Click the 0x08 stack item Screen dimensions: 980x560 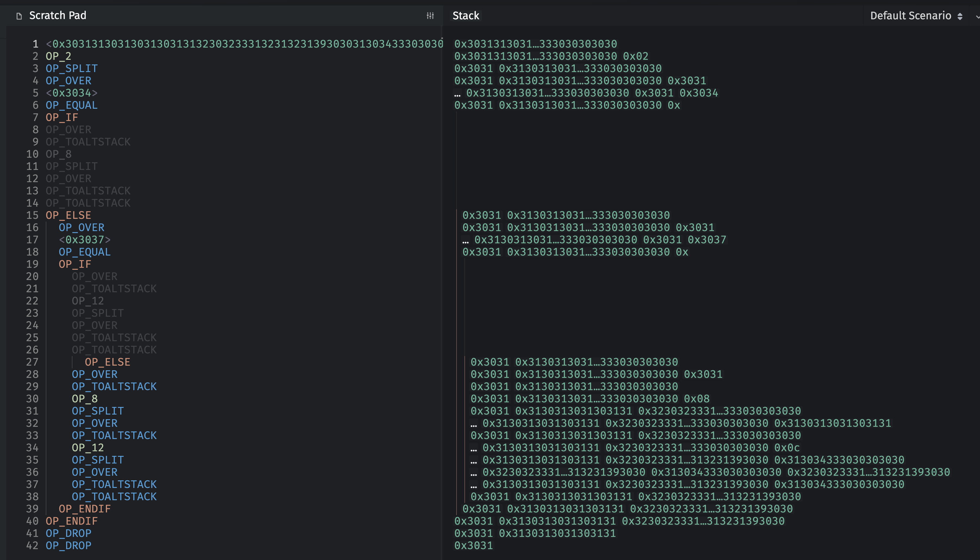pyautogui.click(x=697, y=399)
